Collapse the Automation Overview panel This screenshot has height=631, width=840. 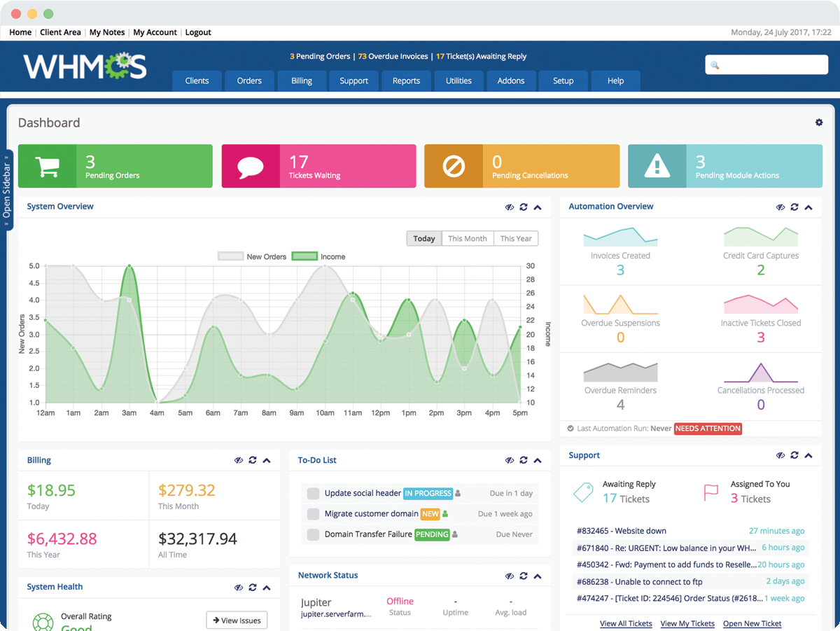click(x=808, y=207)
